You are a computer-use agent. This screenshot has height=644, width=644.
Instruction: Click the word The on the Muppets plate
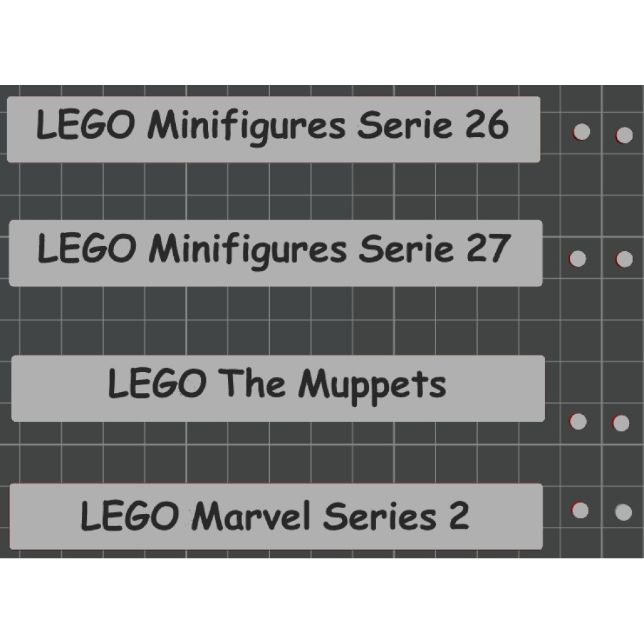point(252,384)
